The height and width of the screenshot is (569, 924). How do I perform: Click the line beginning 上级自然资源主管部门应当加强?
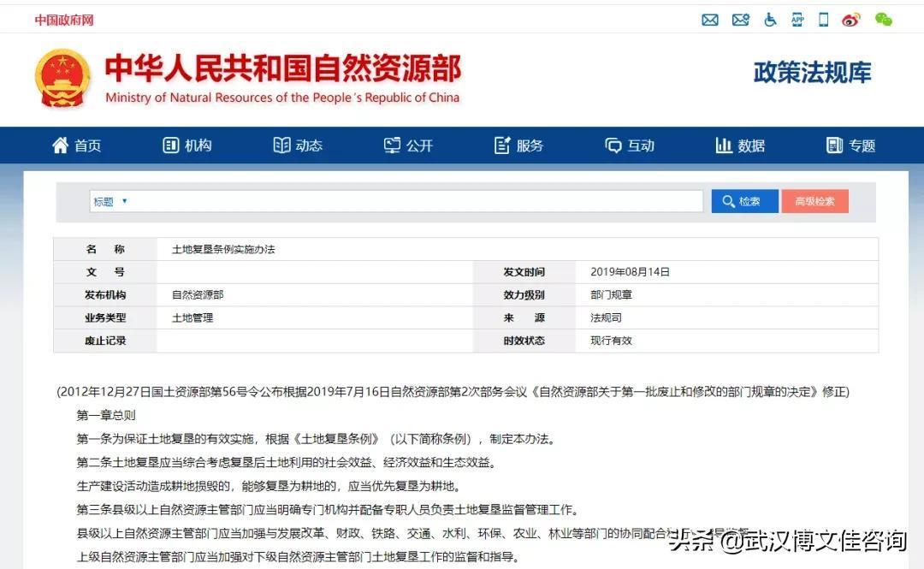click(299, 557)
